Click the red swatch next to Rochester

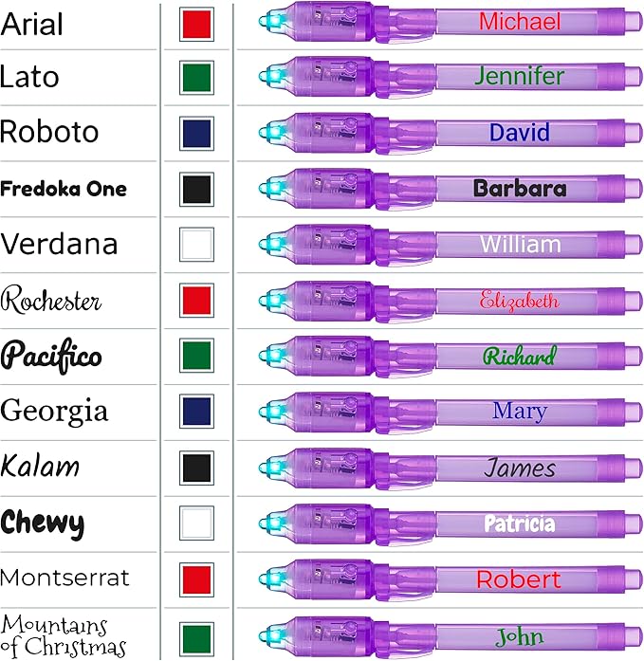pos(196,301)
